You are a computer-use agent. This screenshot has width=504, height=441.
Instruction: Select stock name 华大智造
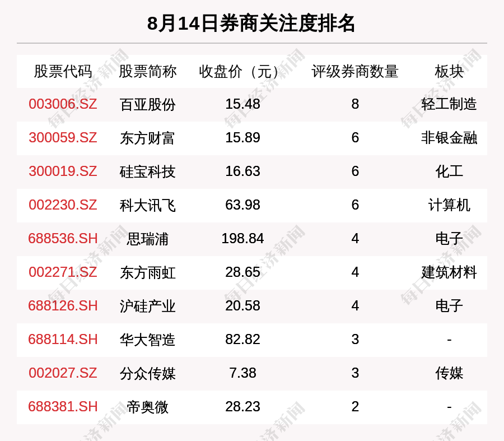coord(147,340)
